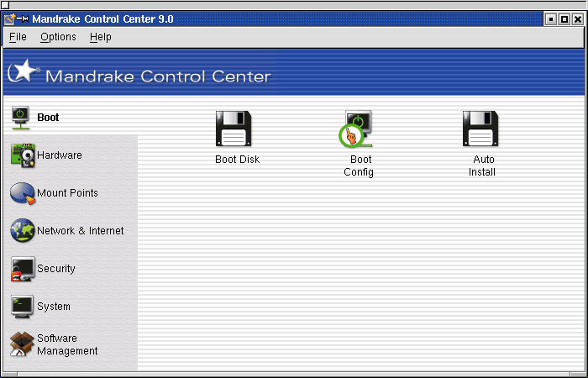Open the Network & Internet globe icon
The height and width of the screenshot is (378, 588).
23,231
